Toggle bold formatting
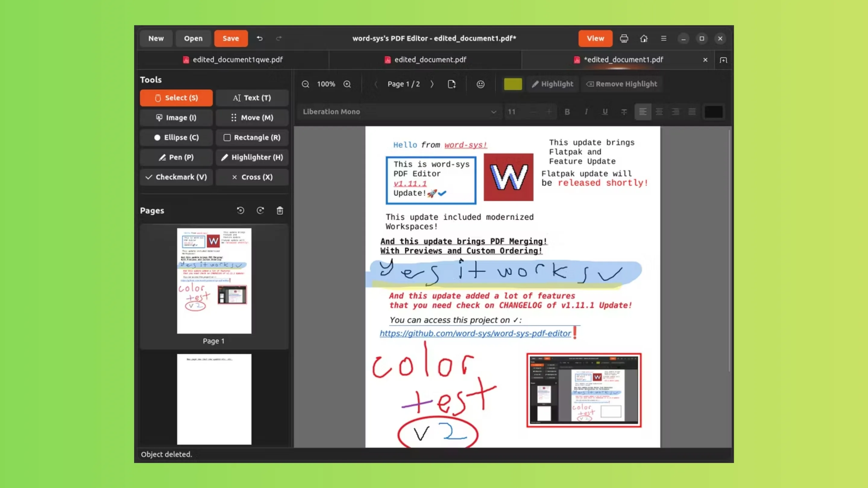This screenshot has height=488, width=868. point(567,112)
